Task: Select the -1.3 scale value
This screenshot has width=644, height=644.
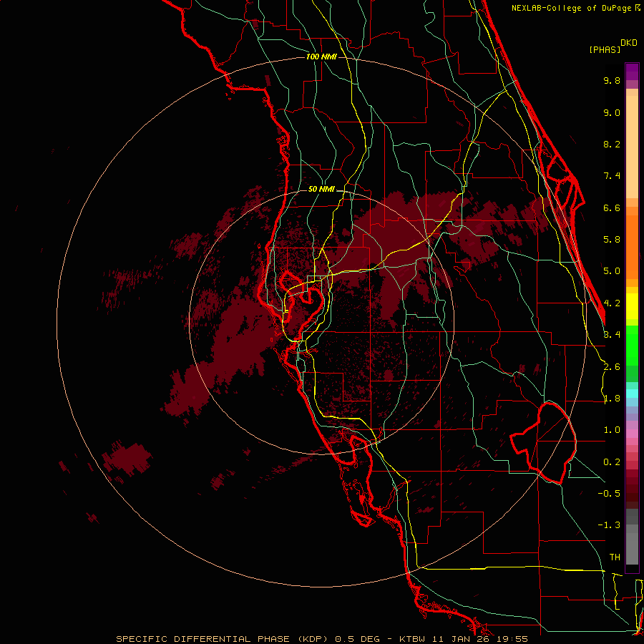Action: (x=609, y=525)
